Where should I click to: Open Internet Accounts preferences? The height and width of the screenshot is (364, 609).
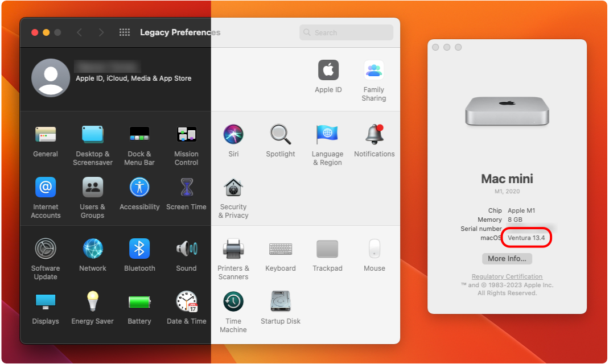(46, 188)
